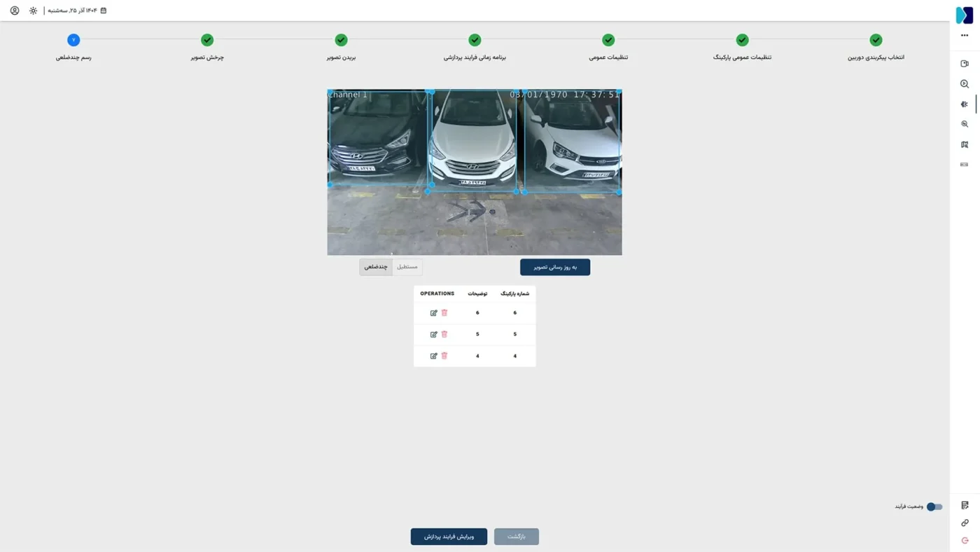Click the back (بازگشت) button
This screenshot has height=552, width=980.
pos(516,537)
